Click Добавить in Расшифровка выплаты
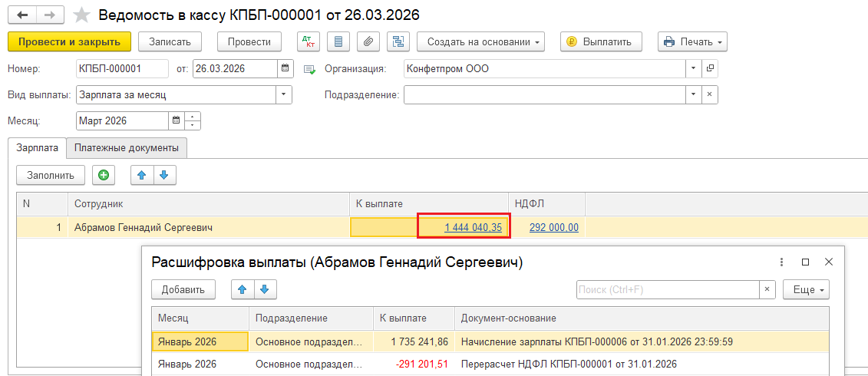The image size is (868, 376). [183, 289]
